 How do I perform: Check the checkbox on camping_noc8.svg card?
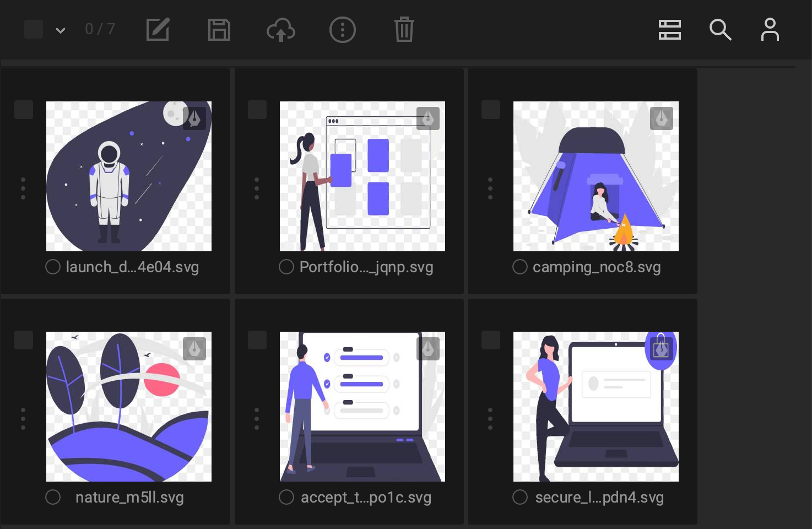[491, 110]
